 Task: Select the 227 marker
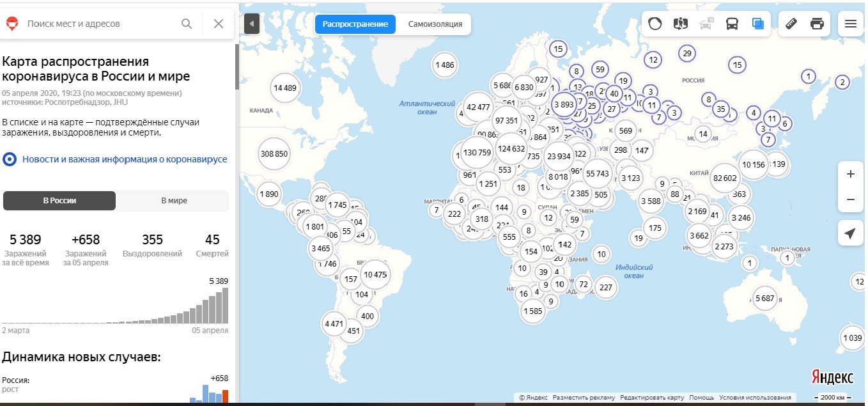pyautogui.click(x=605, y=288)
